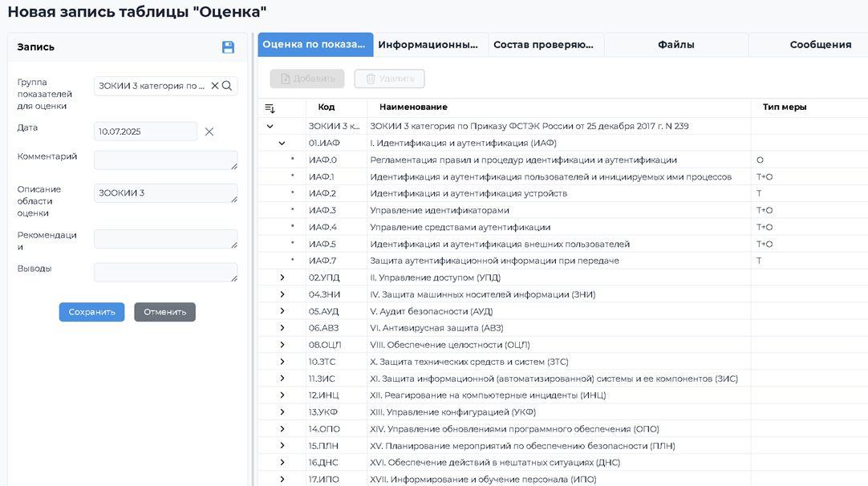Expand the 04.ЗНИ group
868x486 pixels.
coord(282,294)
